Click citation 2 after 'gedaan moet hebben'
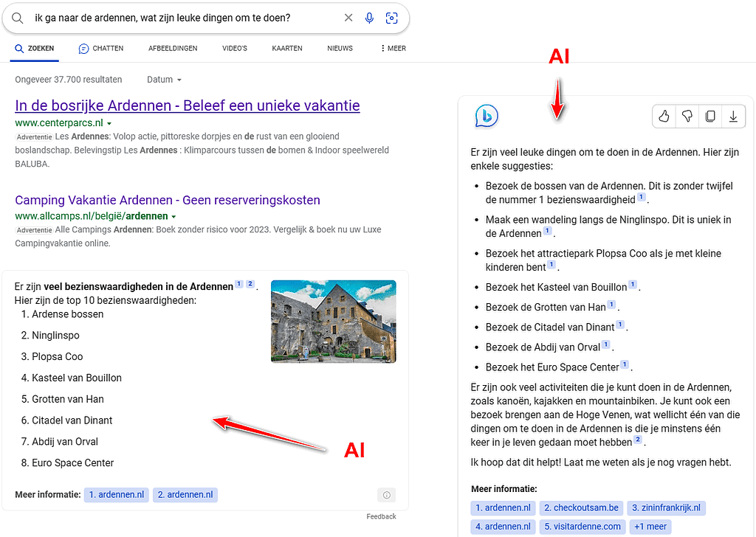This screenshot has width=756, height=537. [638, 439]
